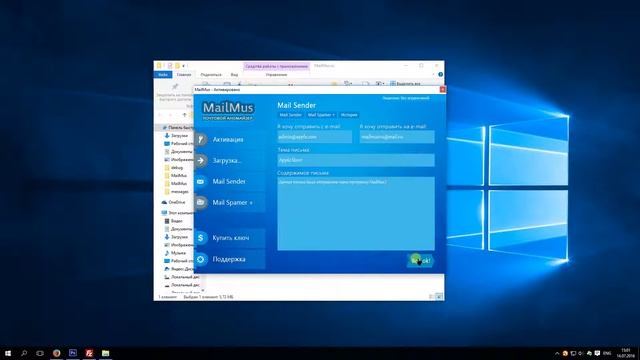This screenshot has height=360, width=640.
Task: Open the Windows Start menu
Action: pyautogui.click(x=8, y=353)
